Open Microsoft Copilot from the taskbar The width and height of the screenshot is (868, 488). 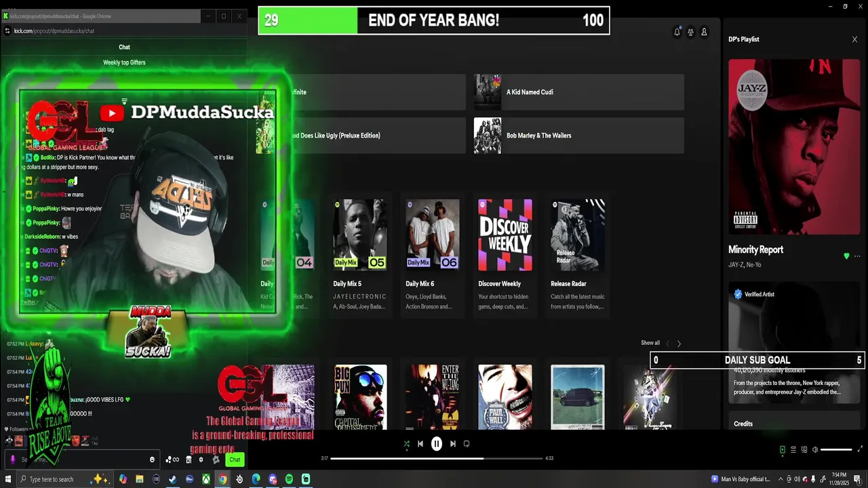pos(123,479)
